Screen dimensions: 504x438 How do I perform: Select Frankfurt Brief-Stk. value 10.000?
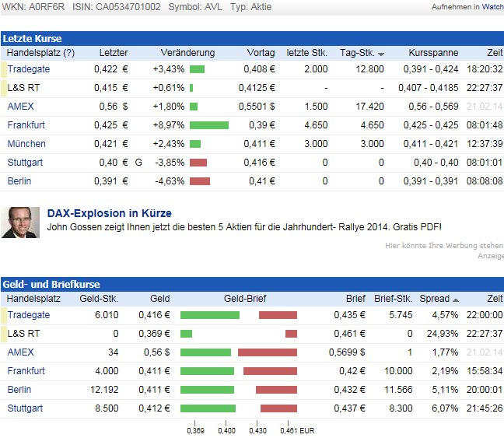coord(398,371)
